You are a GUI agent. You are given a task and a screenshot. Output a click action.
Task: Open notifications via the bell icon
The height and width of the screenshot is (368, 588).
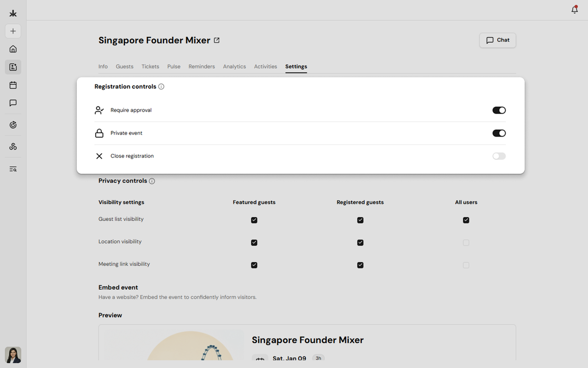click(x=574, y=10)
